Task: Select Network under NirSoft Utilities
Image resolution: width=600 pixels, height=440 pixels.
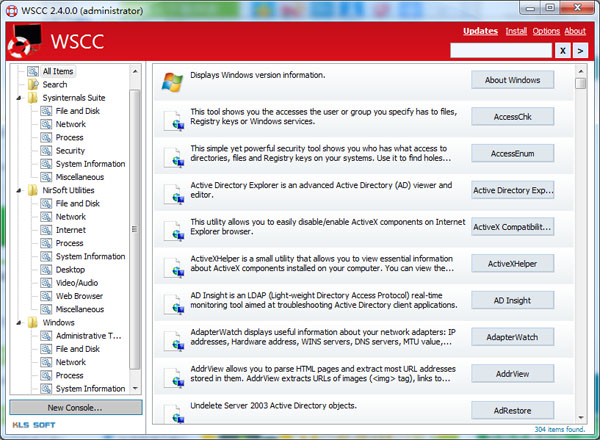Action: point(71,217)
